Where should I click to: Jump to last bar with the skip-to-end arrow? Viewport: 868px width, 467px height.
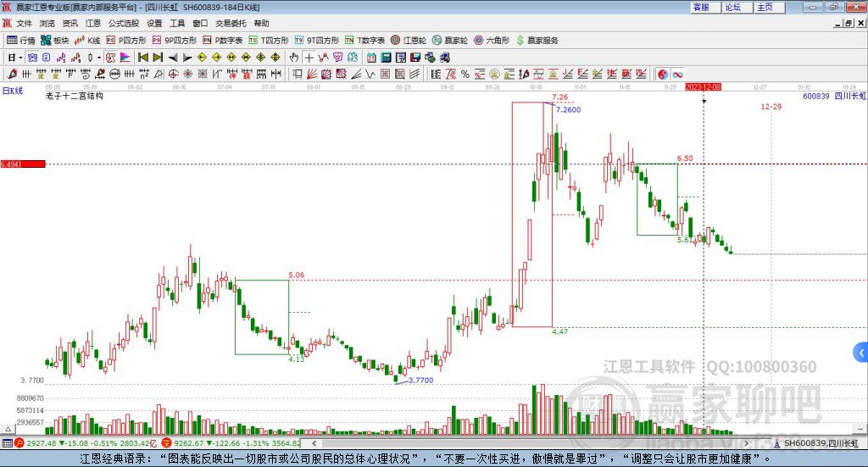158,58
